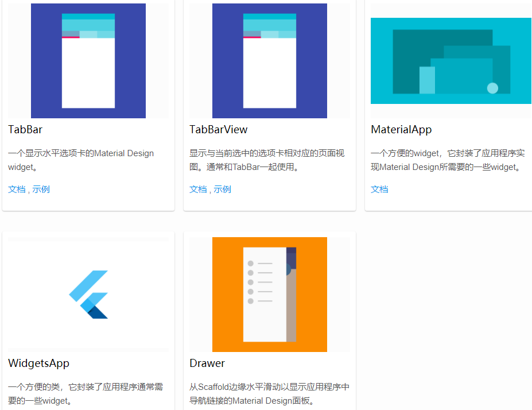Click TabBar description '一个显示水平选项卡的Material Design widget'
This screenshot has height=410, width=532.
tap(81, 160)
